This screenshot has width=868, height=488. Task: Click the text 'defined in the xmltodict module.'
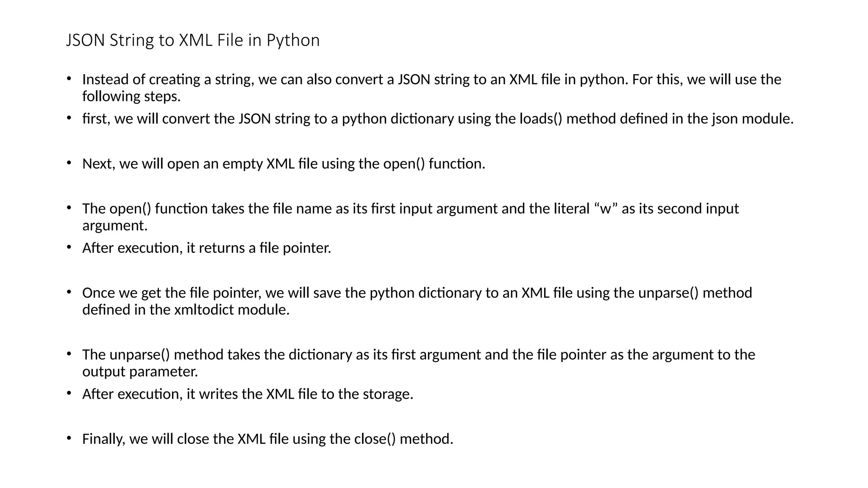click(x=186, y=310)
